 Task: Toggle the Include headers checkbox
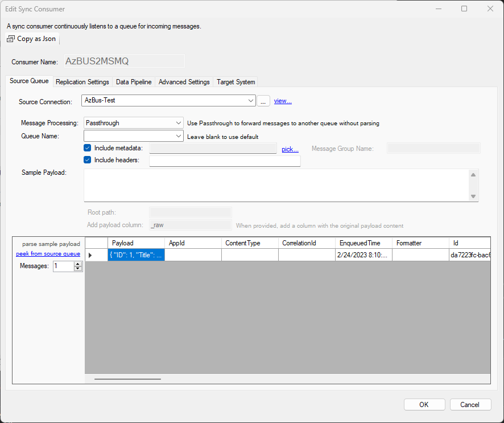pyautogui.click(x=87, y=160)
